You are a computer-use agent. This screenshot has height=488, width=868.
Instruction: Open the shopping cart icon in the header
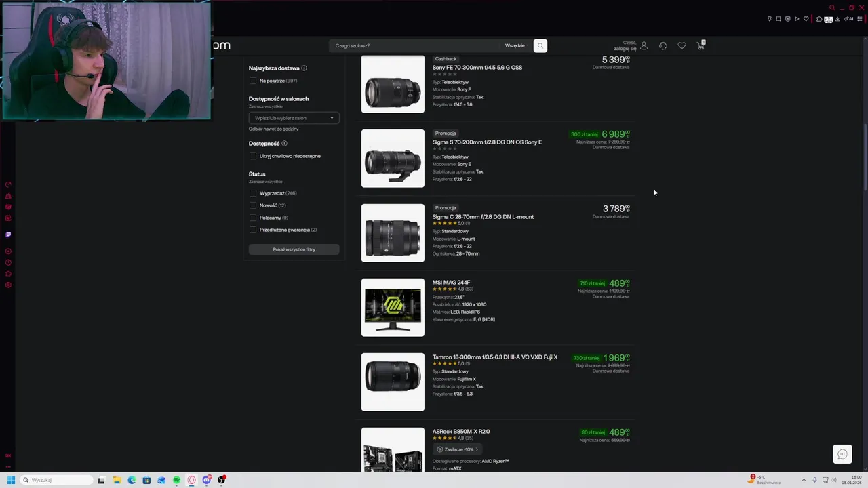pyautogui.click(x=701, y=45)
